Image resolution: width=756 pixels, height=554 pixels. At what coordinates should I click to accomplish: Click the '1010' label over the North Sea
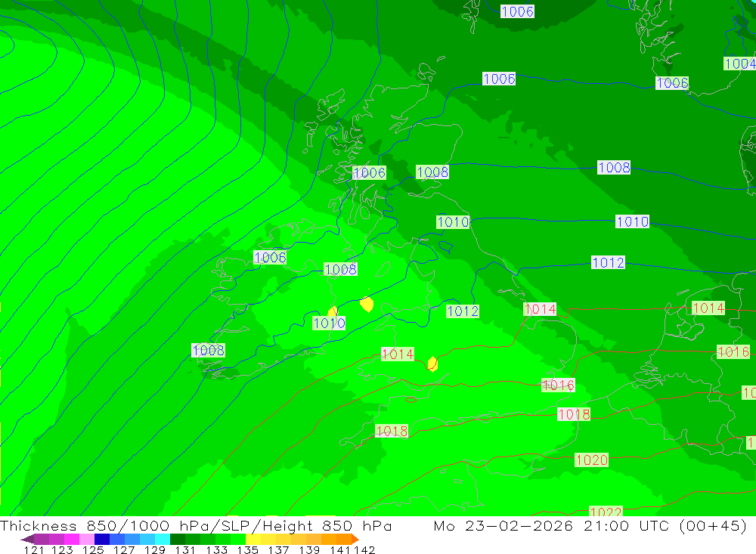point(633,221)
